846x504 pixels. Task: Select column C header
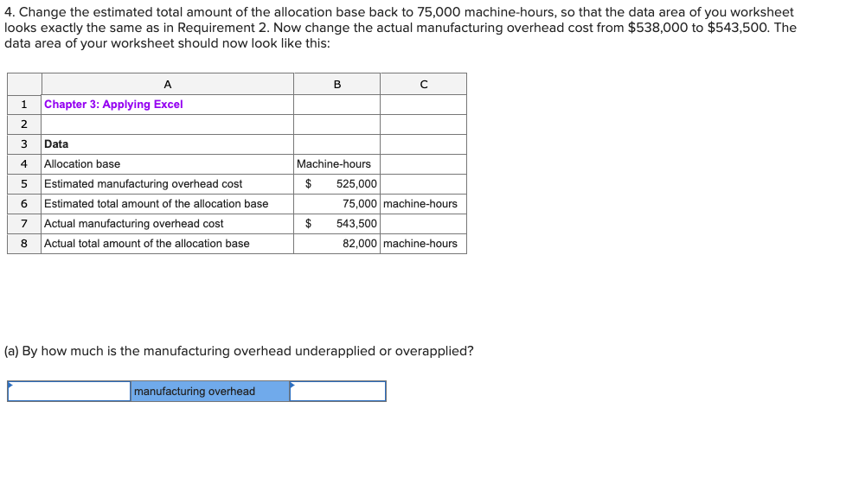tap(424, 84)
